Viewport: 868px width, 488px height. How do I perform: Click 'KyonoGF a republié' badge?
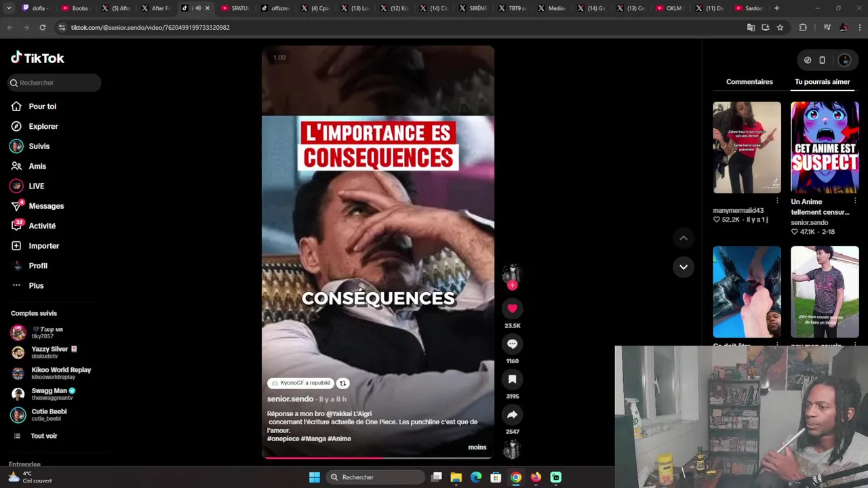tap(300, 383)
